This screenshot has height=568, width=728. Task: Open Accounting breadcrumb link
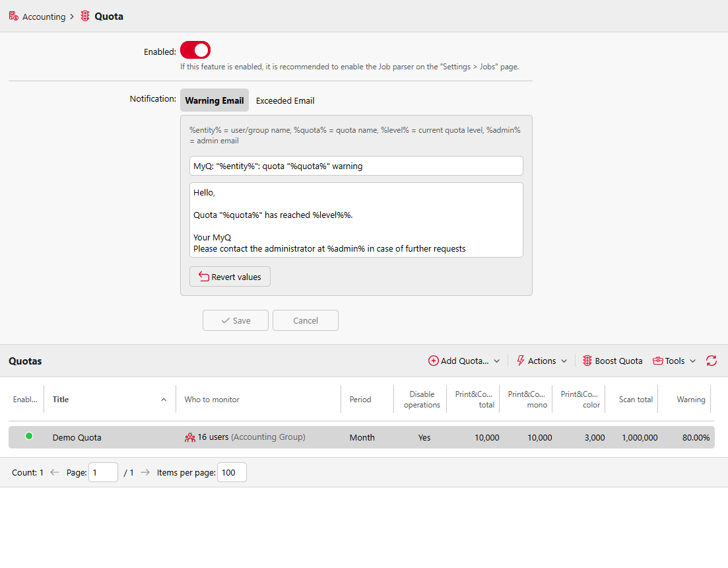44,17
